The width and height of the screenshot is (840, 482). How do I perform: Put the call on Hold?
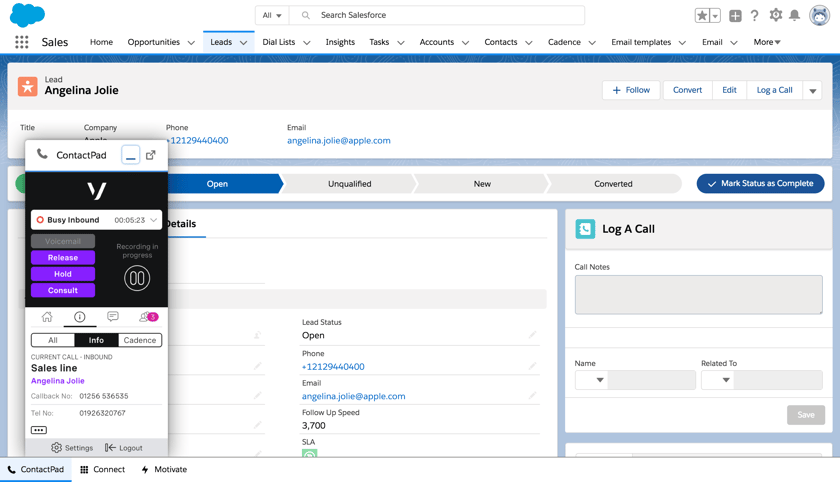63,274
